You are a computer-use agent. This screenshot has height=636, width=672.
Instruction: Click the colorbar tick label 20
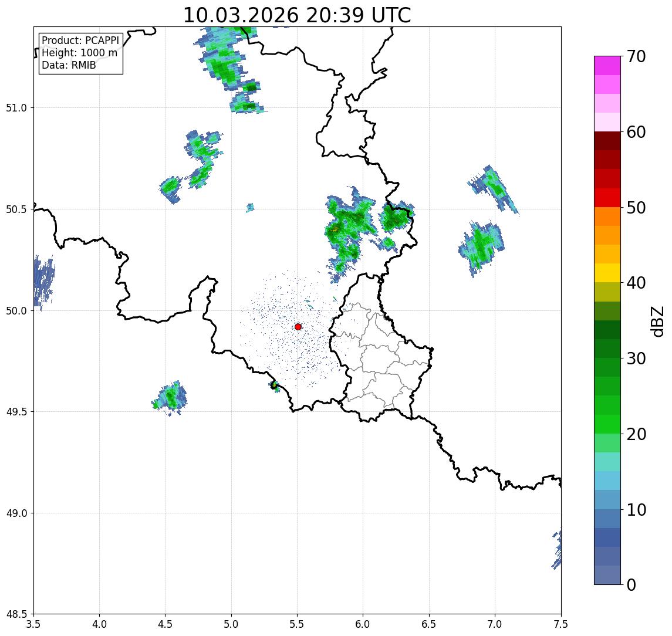pos(636,434)
